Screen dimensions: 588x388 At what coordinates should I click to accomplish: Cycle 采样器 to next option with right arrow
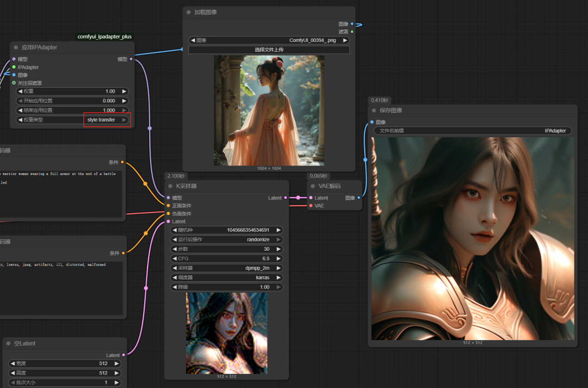tap(279, 268)
